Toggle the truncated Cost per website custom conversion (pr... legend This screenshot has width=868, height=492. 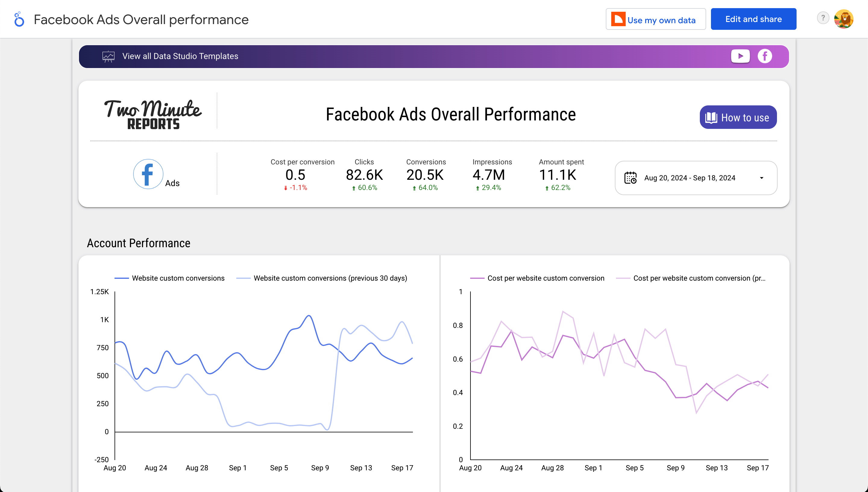pos(690,278)
